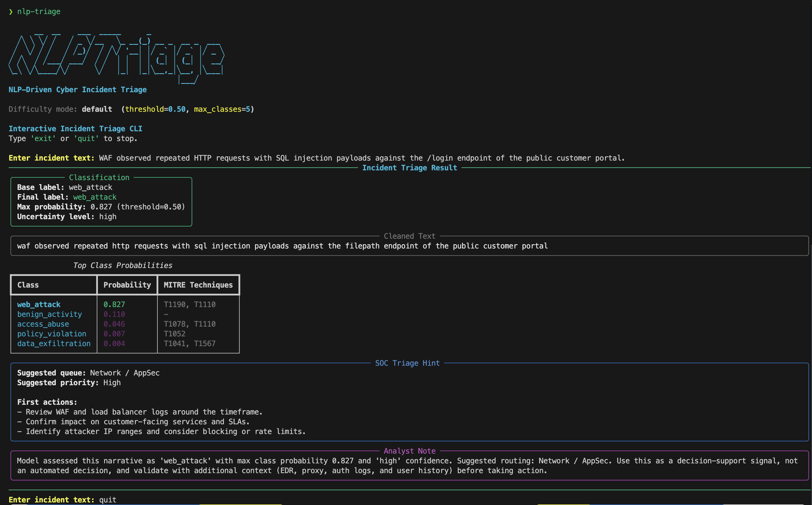Select the 'benign_activity' class row
This screenshot has width=812, height=505.
pos(49,314)
